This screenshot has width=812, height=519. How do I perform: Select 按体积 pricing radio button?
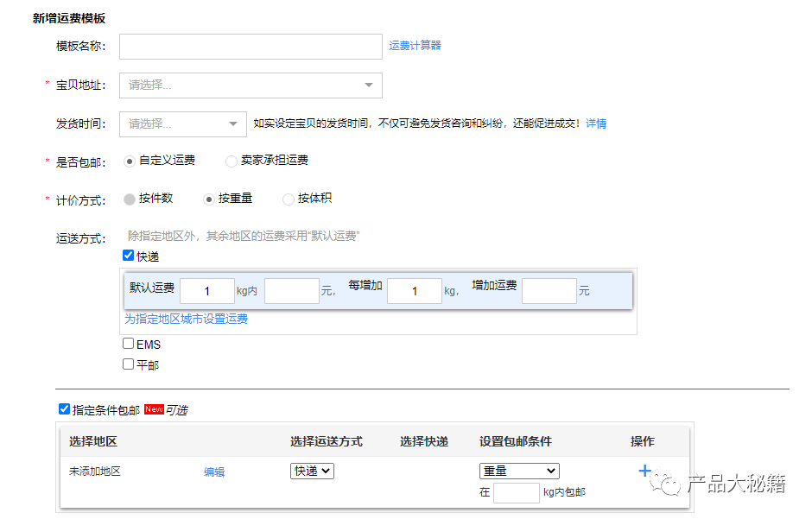point(289,199)
